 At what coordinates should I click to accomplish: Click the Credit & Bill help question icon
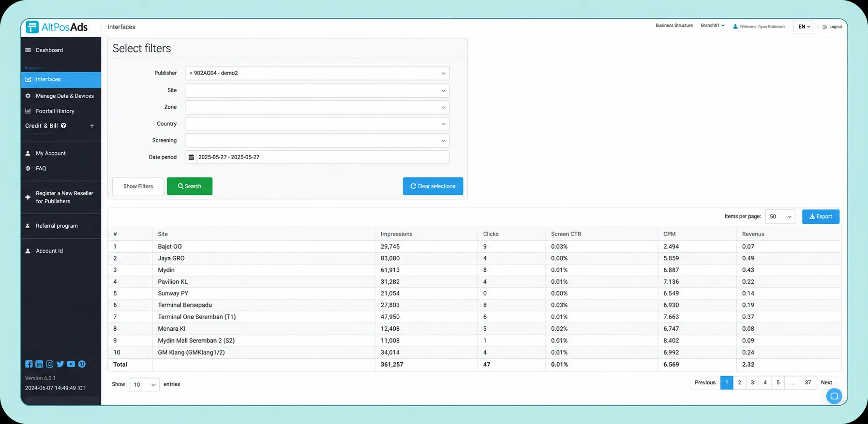[63, 126]
